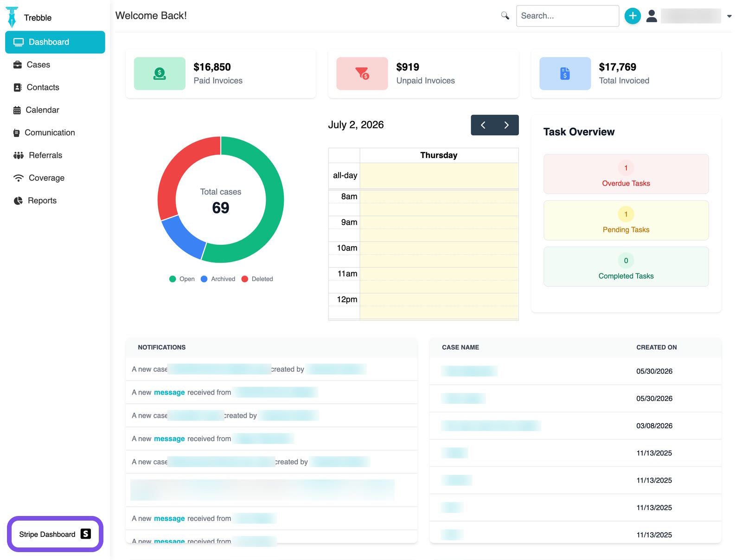This screenshot has width=742, height=560.
Task: Click the Referrals people icon
Action: (x=19, y=155)
